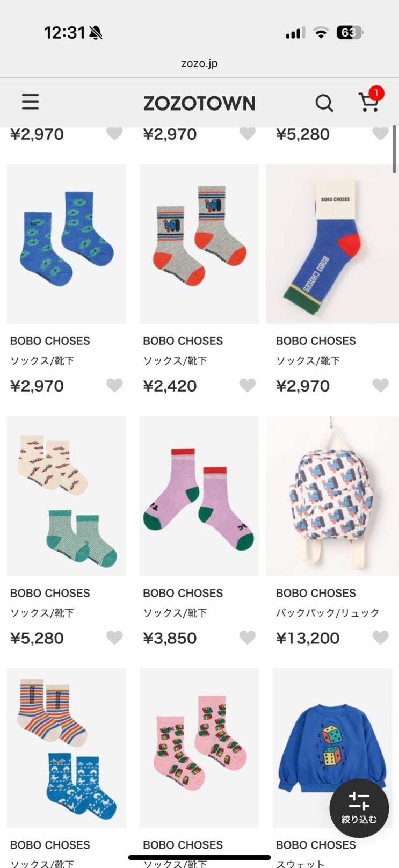Tap the ZOZOTOWN logo
The width and height of the screenshot is (399, 868).
(199, 103)
